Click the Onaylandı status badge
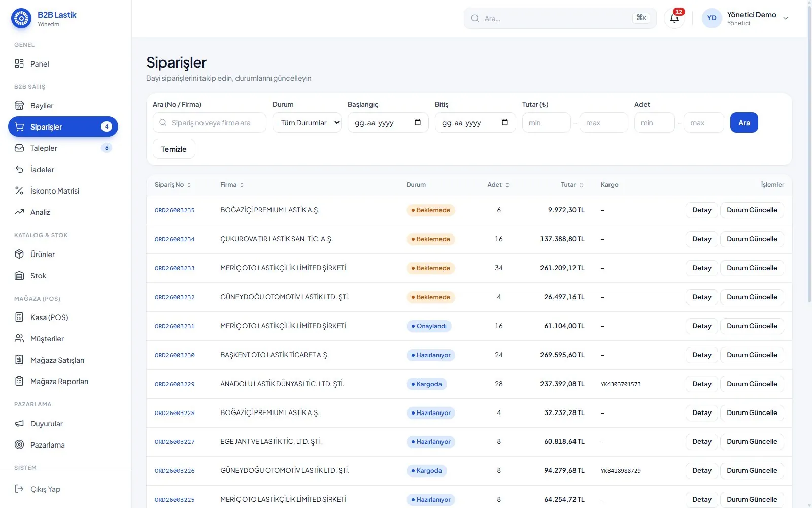This screenshot has height=508, width=812. (x=429, y=326)
